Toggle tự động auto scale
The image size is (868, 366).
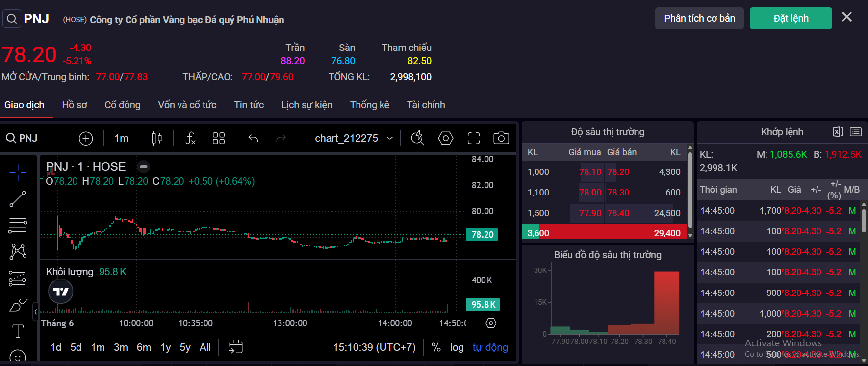490,347
